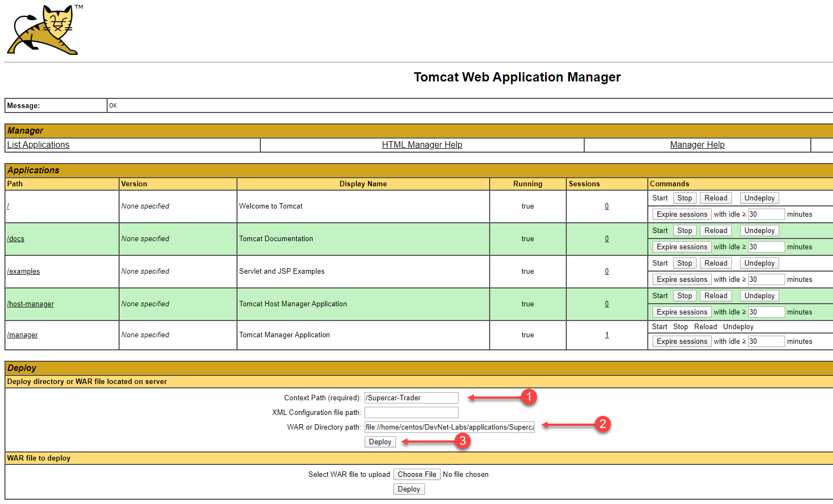Viewport: 833px width, 504px height.
Task: Click the Tomcat Host Manager Application name
Action: point(293,304)
